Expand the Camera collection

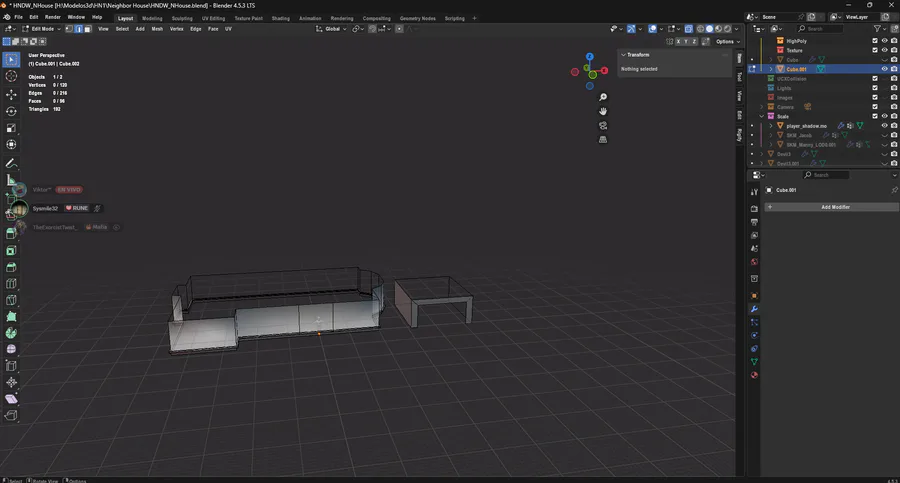pyautogui.click(x=762, y=107)
